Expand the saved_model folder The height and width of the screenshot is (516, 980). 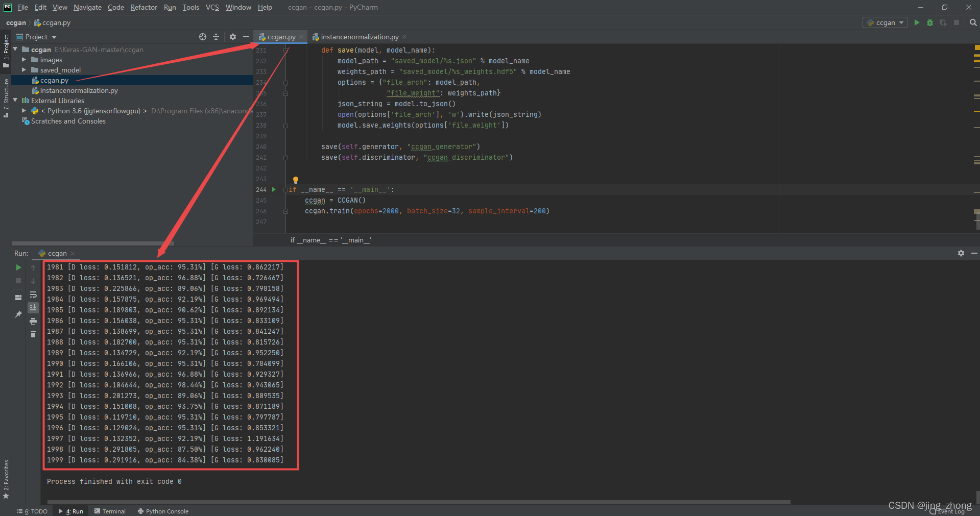point(23,70)
